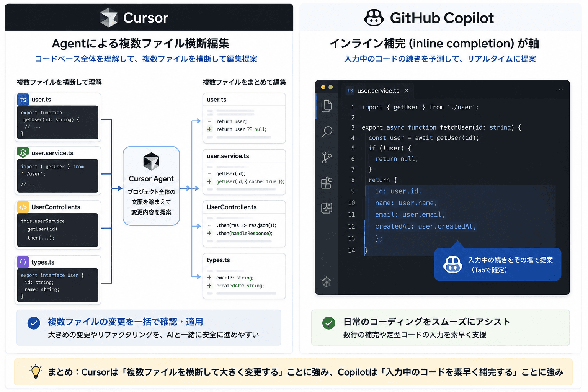The image size is (588, 392).
Task: Click the 'createdAt?: string;' added line
Action: 240,286
